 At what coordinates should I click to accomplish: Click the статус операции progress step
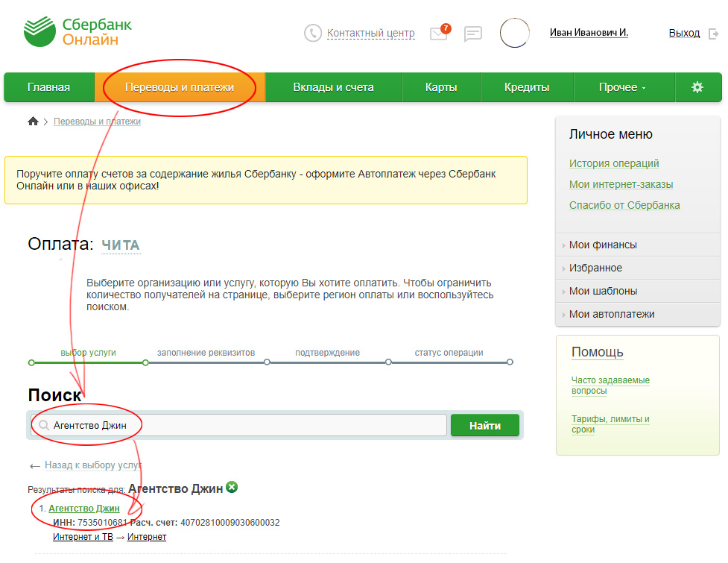coord(449,353)
